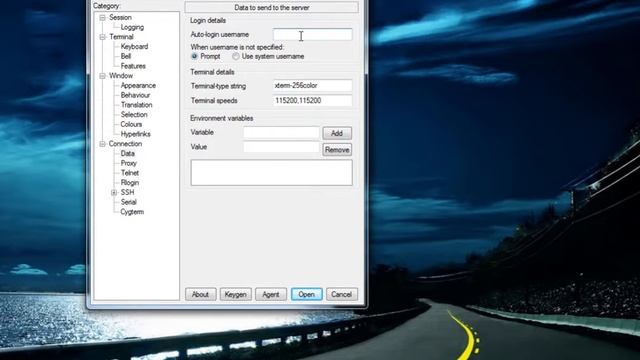The image size is (640, 360).
Task: Open the Data category
Action: tap(127, 153)
